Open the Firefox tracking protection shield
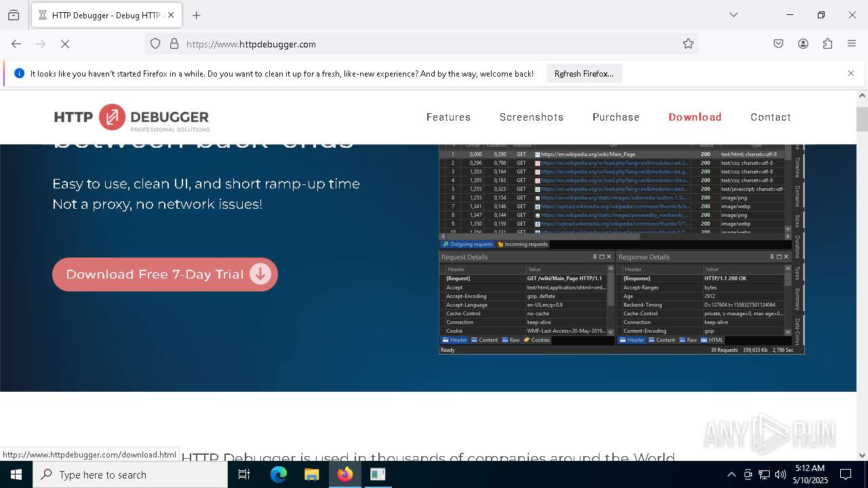This screenshot has width=868, height=488. [155, 44]
